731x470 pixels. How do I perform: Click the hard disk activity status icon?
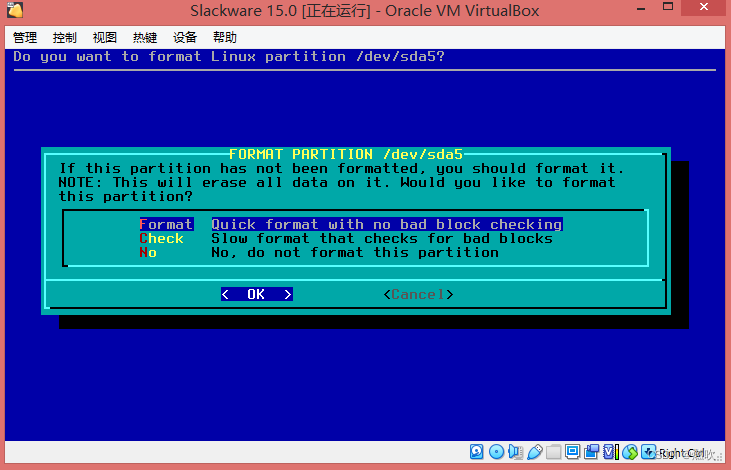[476, 451]
